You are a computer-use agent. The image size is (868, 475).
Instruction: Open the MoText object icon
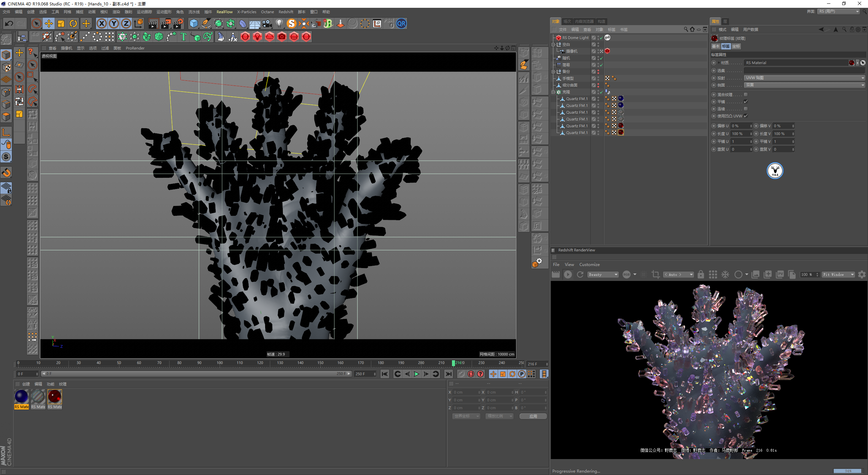(x=183, y=37)
